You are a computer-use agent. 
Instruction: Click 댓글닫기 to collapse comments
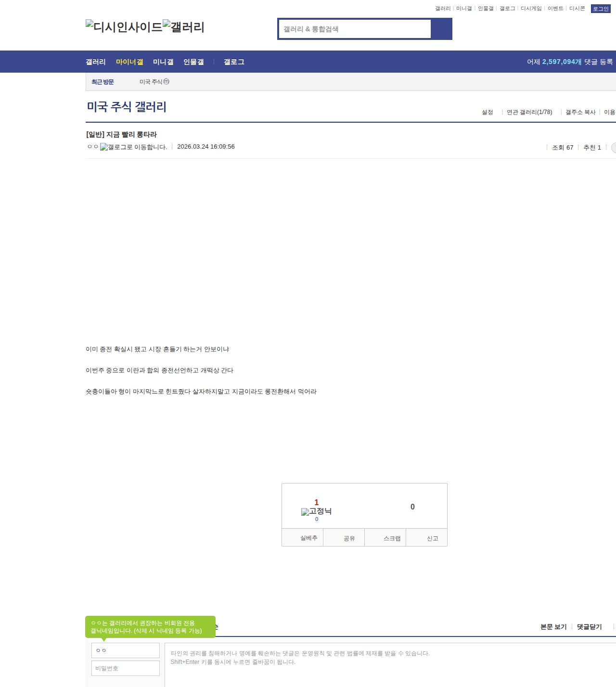point(590,627)
